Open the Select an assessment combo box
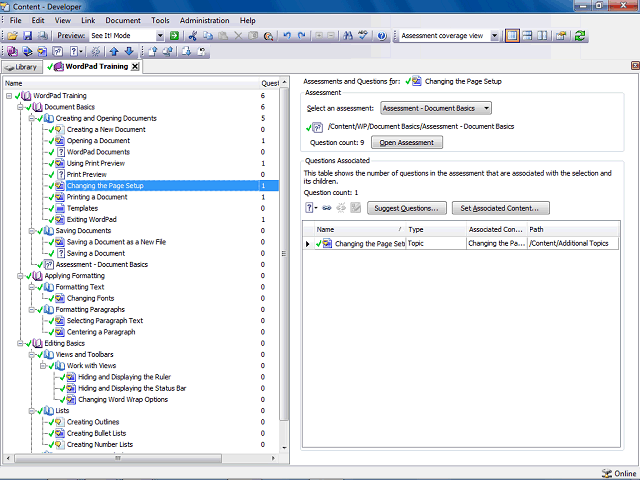Screen dimensions: 640x480 tap(436, 108)
